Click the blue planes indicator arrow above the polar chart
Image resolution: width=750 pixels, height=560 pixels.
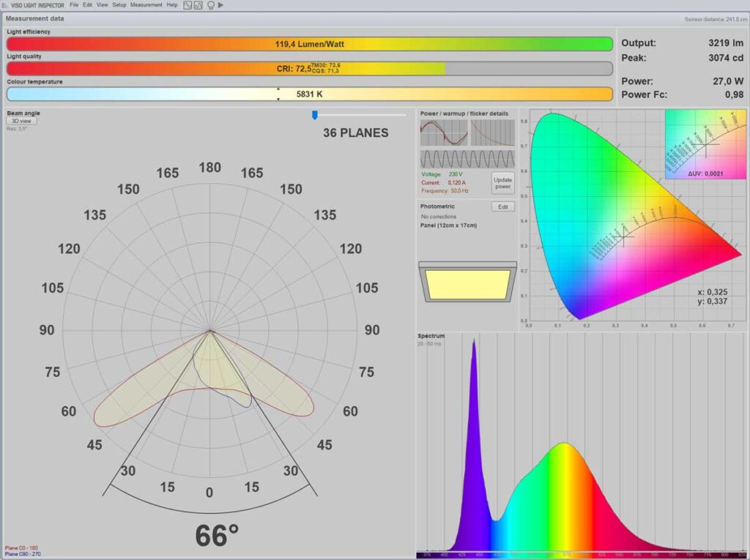click(x=315, y=114)
